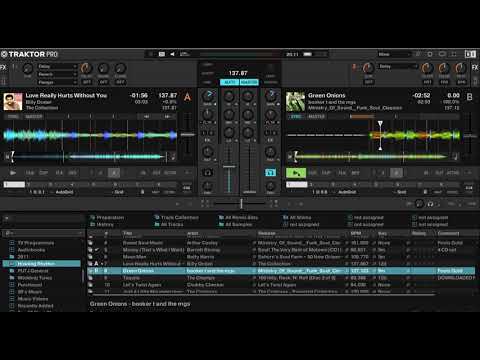Toggle the third effect on in FX unit 1
480x360 pixels.
[x=120, y=82]
